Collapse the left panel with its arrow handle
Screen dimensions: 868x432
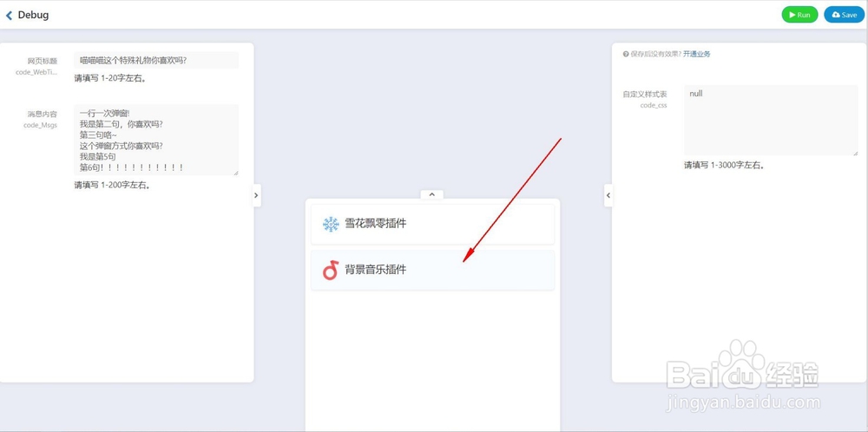tap(256, 195)
